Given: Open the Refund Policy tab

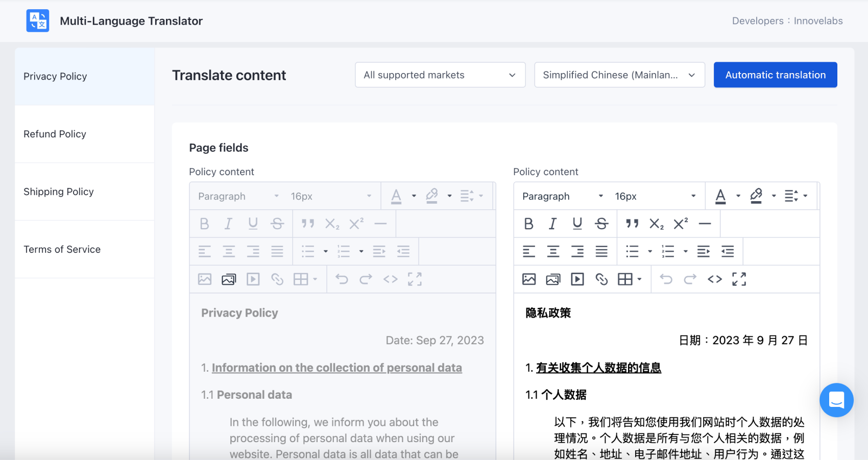Looking at the screenshot, I should (x=55, y=134).
